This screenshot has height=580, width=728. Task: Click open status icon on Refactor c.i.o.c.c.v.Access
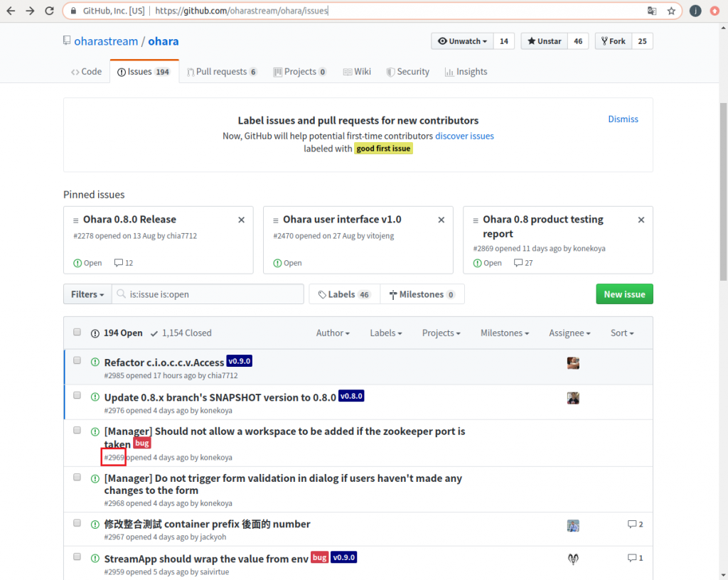[95, 362]
